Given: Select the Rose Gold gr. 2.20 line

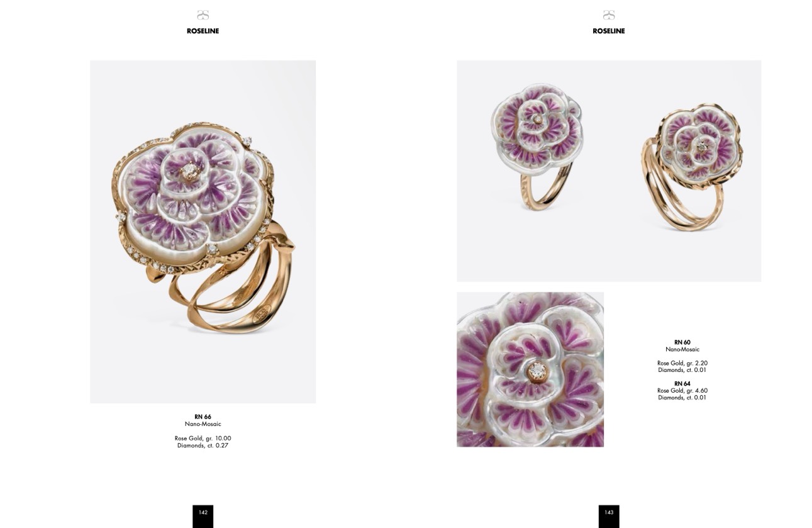Looking at the screenshot, I should click(x=682, y=363).
